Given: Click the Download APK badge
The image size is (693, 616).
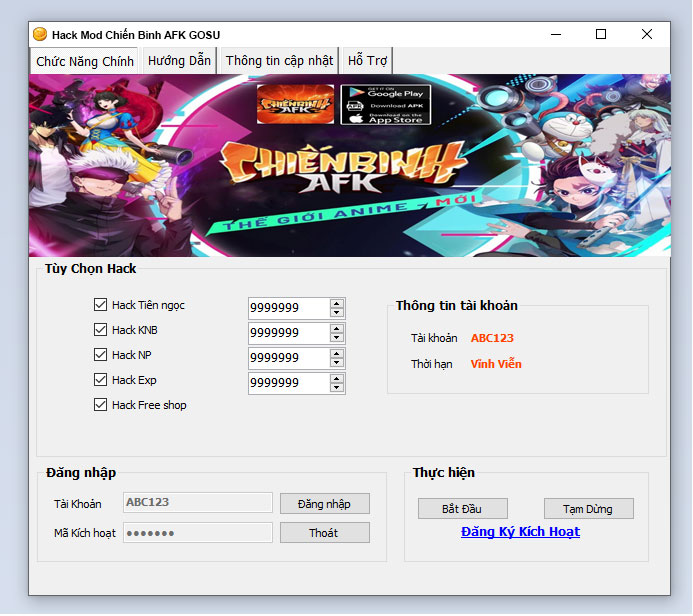Looking at the screenshot, I should click(x=386, y=106).
